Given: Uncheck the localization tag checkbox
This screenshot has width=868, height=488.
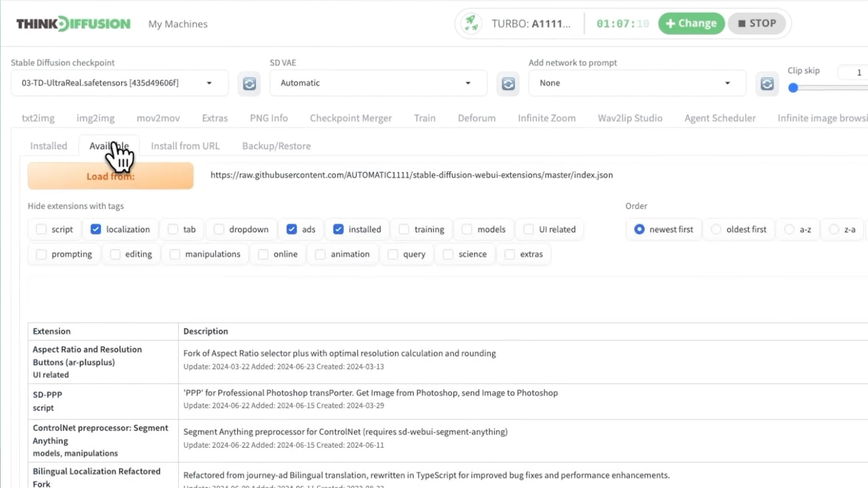Looking at the screenshot, I should (x=96, y=229).
